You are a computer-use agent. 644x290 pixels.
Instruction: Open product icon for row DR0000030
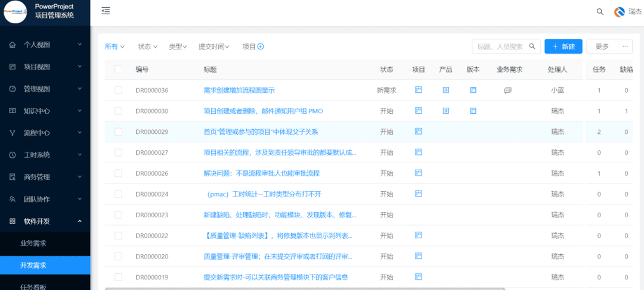[445, 110]
